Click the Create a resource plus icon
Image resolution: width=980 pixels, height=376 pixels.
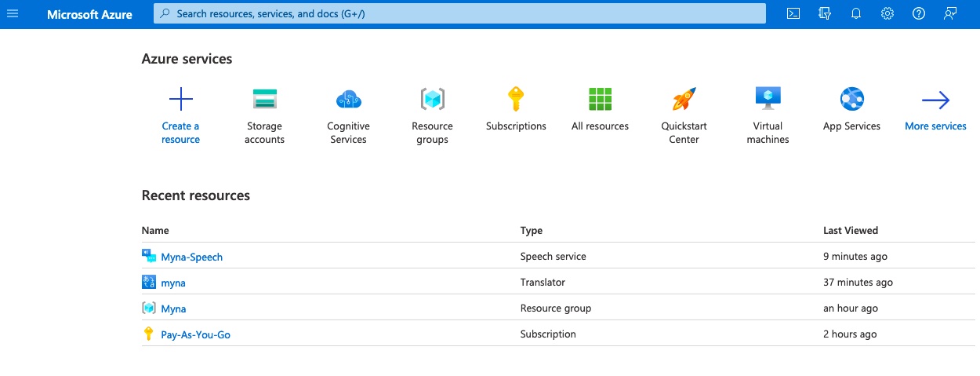181,99
